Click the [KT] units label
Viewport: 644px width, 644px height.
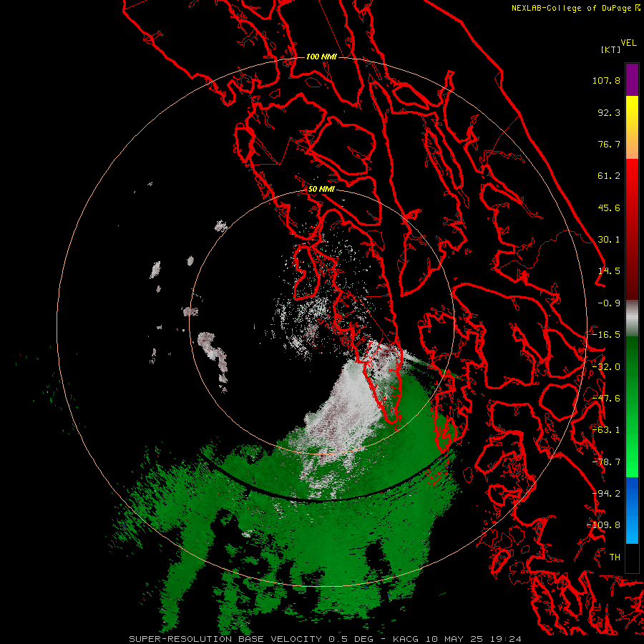click(x=611, y=49)
